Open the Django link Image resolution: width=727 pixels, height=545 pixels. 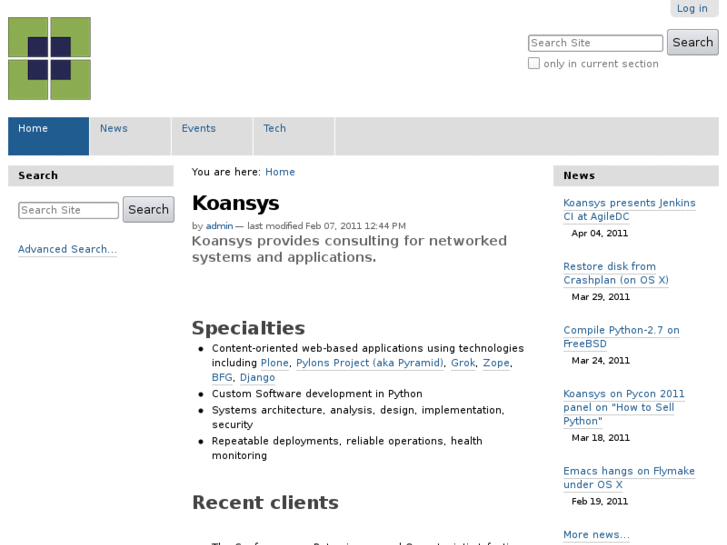click(x=257, y=378)
